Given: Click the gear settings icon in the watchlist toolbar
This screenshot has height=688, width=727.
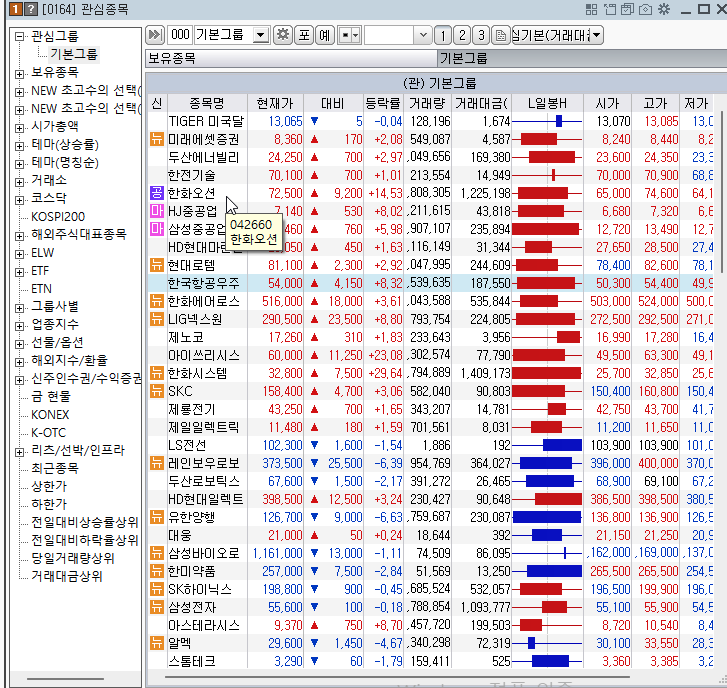Looking at the screenshot, I should click(x=283, y=35).
